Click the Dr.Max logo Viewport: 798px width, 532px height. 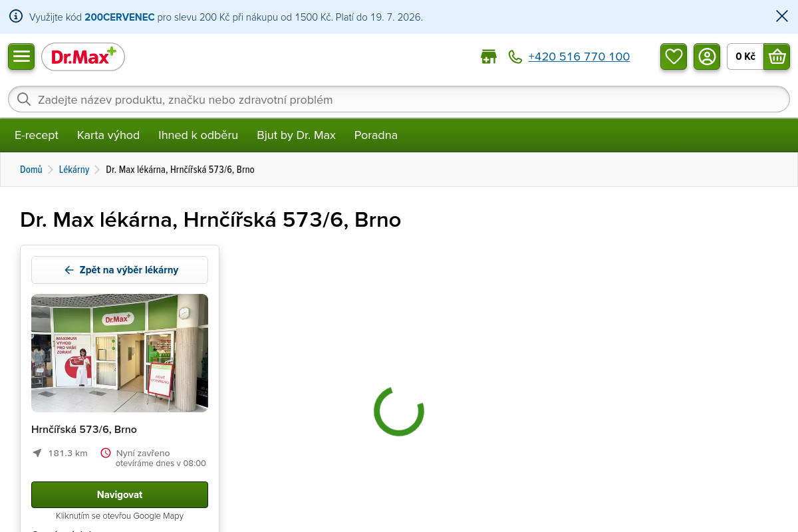[83, 57]
